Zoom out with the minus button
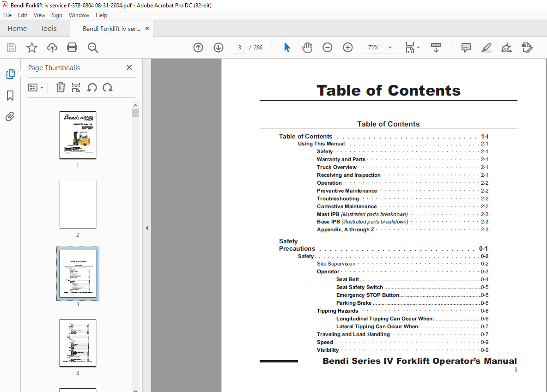The width and height of the screenshot is (547, 392). click(x=327, y=48)
